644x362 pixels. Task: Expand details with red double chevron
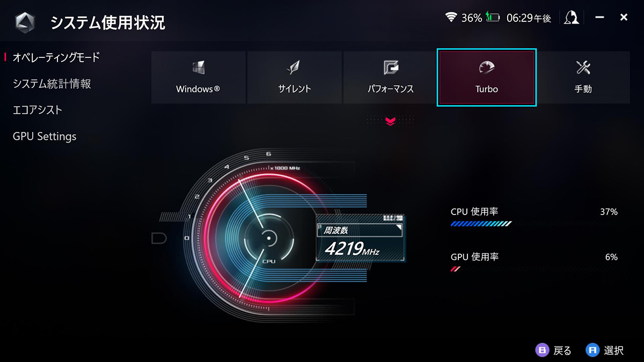[x=390, y=122]
